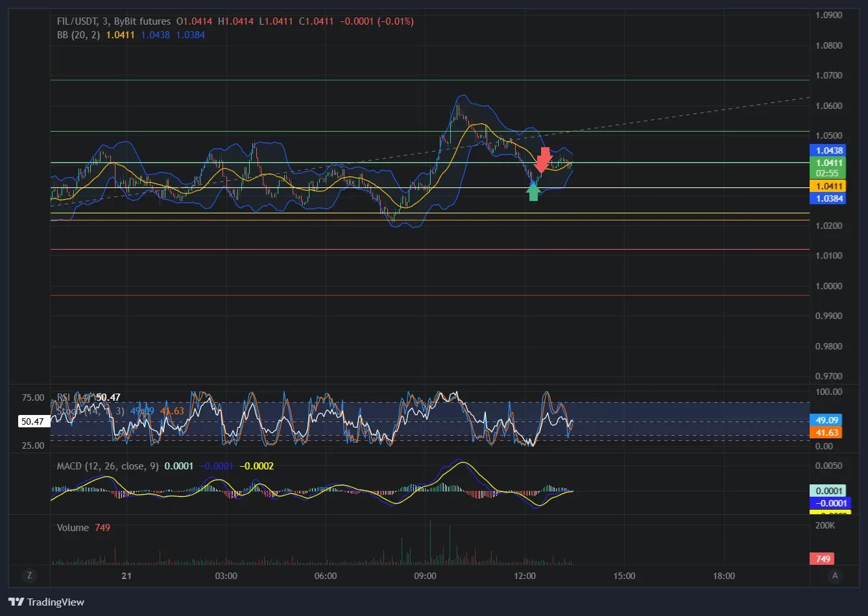Click the blue 49.09 stochastic axis label
This screenshot has width=868, height=616.
pos(826,420)
